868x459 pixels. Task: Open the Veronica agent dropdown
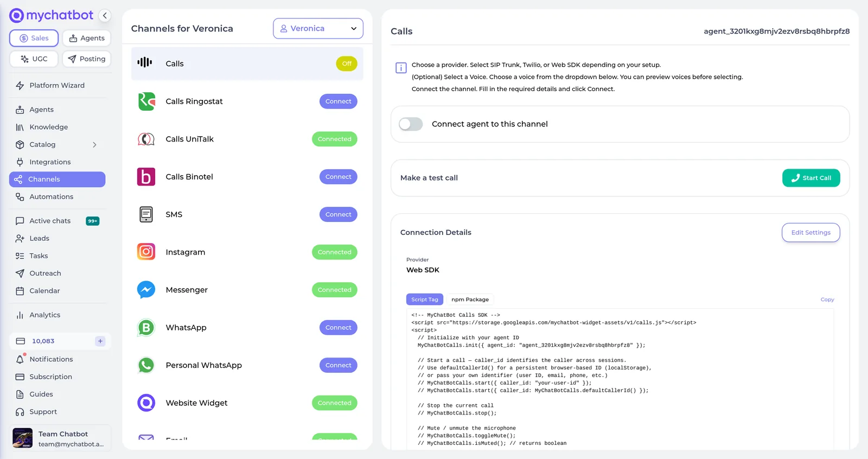click(x=318, y=28)
